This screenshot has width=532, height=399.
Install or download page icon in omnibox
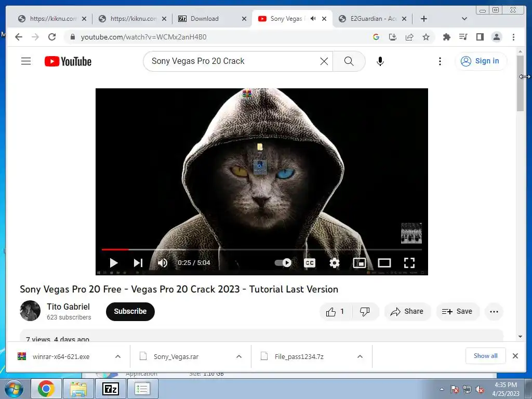click(393, 37)
